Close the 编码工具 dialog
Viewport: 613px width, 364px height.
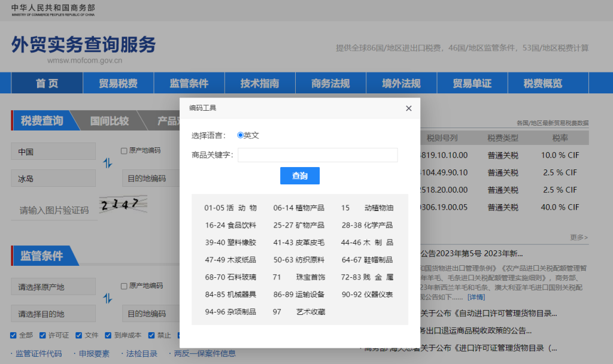408,108
